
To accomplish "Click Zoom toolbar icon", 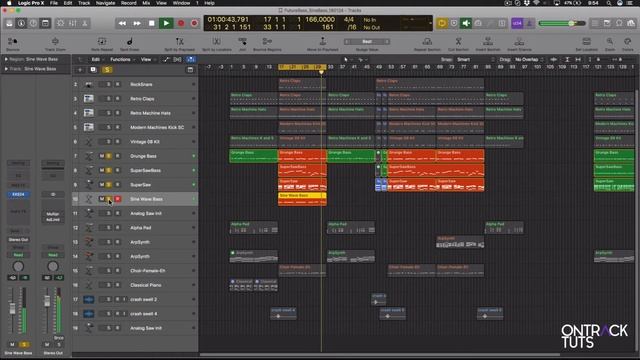I will click(610, 42).
